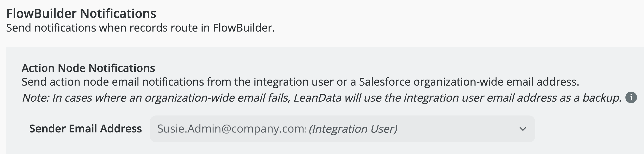The height and width of the screenshot is (154, 644).
Task: Click the "(Integration User)" text in dropdown
Action: (x=353, y=129)
